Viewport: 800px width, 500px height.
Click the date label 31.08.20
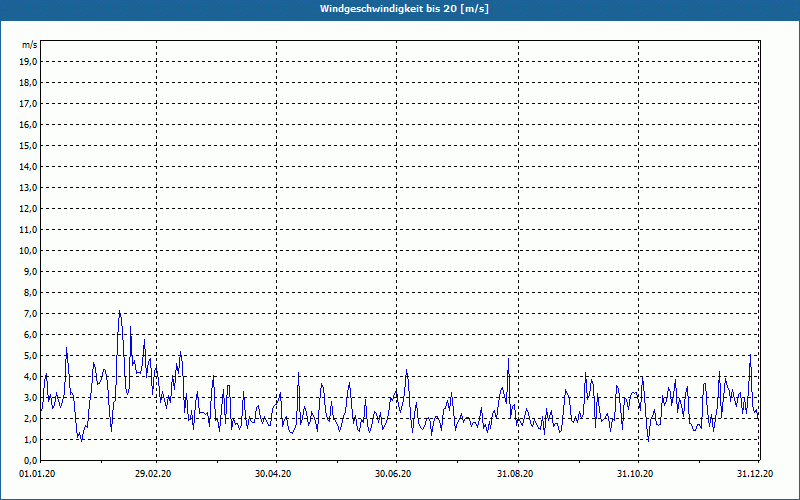coord(515,474)
